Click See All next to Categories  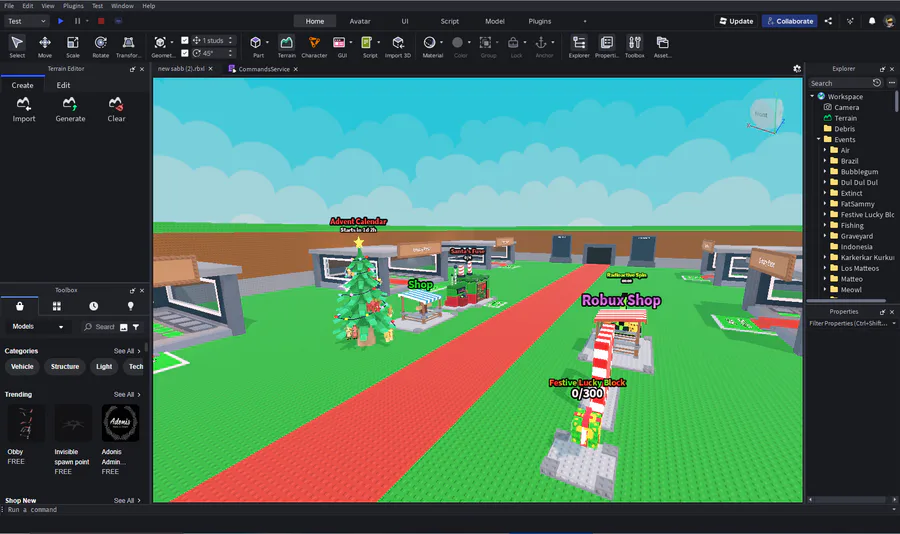tap(127, 351)
